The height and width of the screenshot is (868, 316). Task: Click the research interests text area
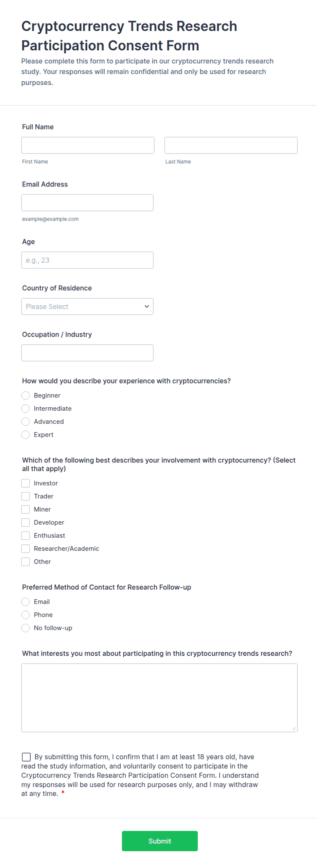tap(159, 698)
